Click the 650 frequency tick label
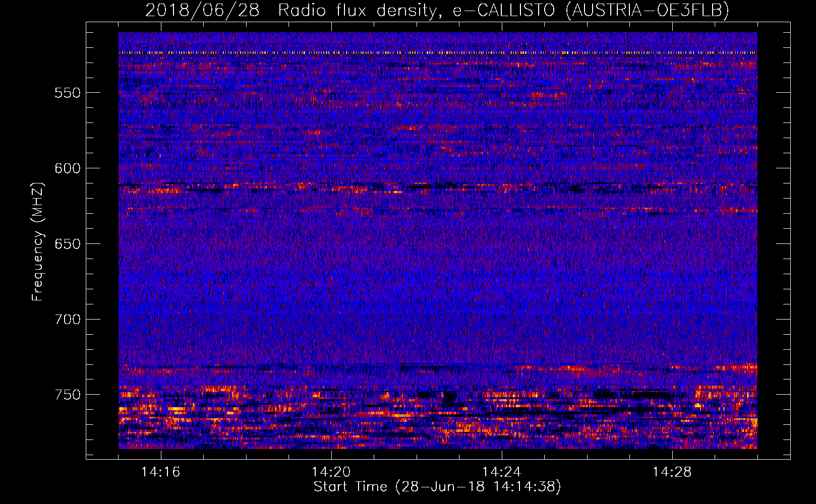816x504 pixels. [x=68, y=244]
